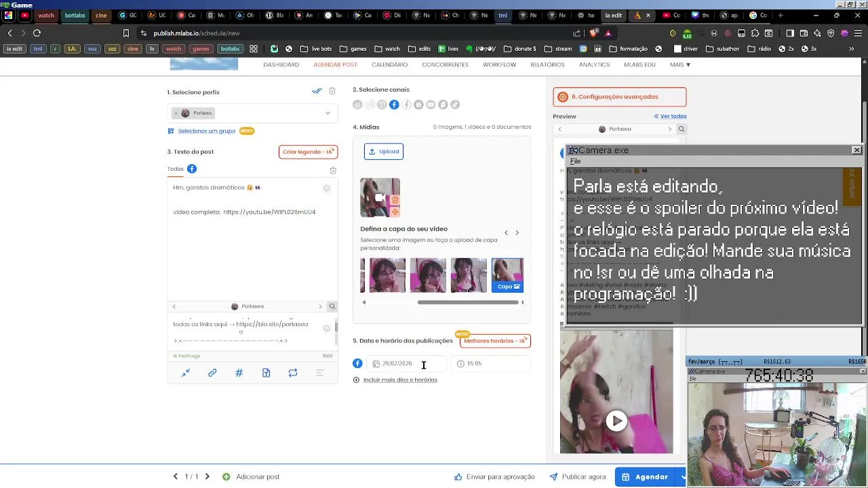Open 6. Configurações avançadas panel
This screenshot has height=488, width=868.
pyautogui.click(x=620, y=97)
